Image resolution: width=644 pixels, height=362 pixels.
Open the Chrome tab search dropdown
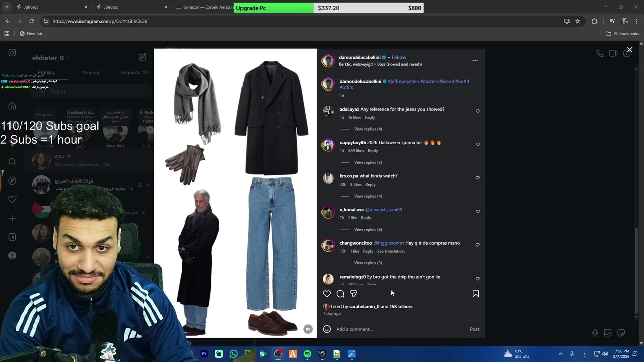[x=7, y=7]
